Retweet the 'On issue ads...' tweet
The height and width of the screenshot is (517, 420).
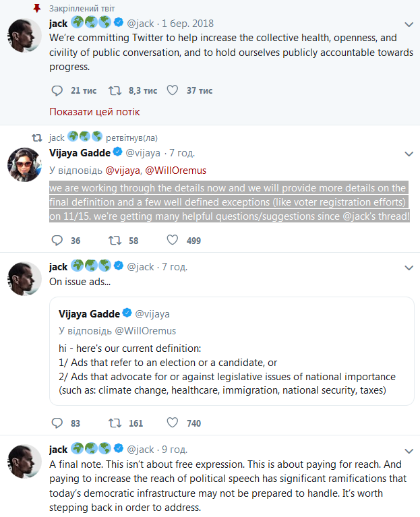115,423
